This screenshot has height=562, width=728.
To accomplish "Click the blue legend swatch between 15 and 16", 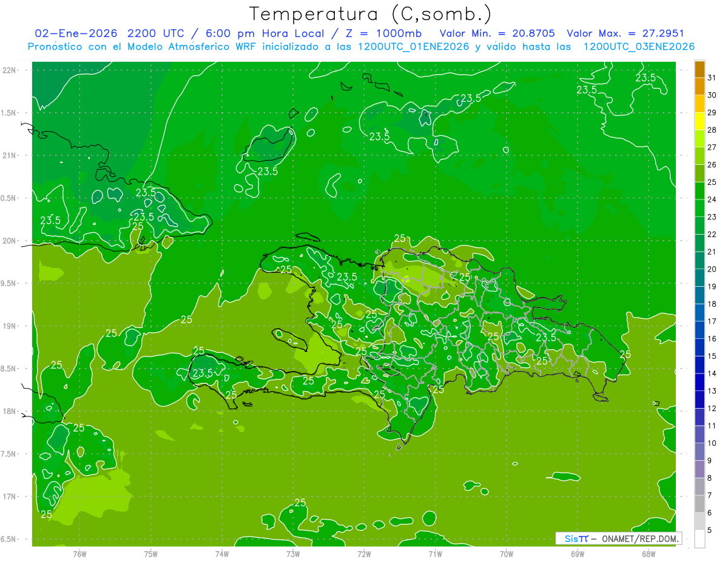I will [x=699, y=347].
